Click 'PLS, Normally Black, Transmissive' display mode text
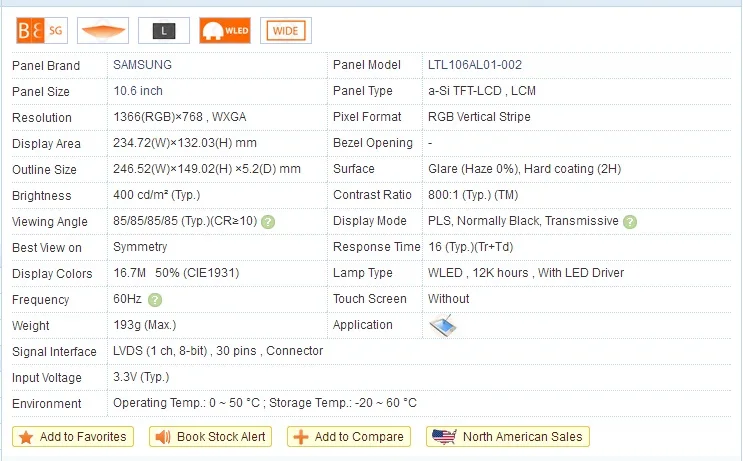Image resolution: width=743 pixels, height=461 pixels. (x=523, y=221)
